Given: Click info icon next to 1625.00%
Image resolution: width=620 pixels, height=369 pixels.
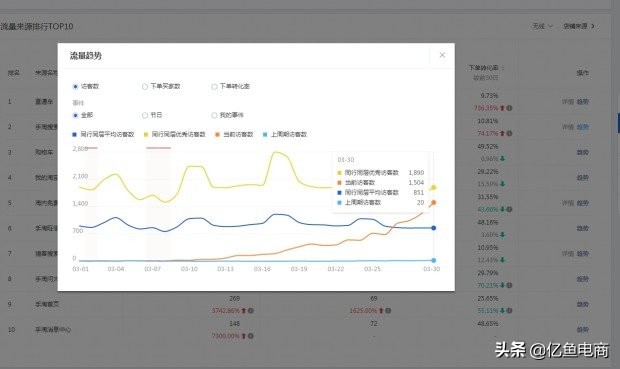Looking at the screenshot, I should click(388, 310).
